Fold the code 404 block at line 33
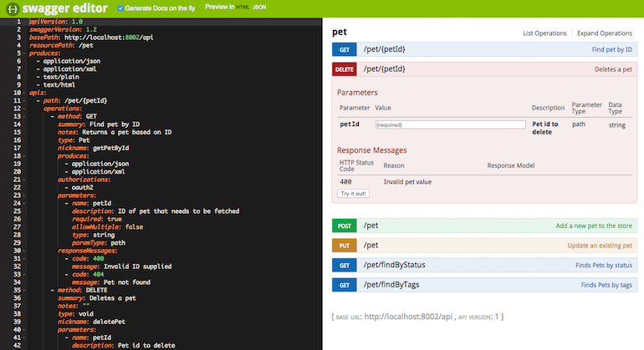 24,275
